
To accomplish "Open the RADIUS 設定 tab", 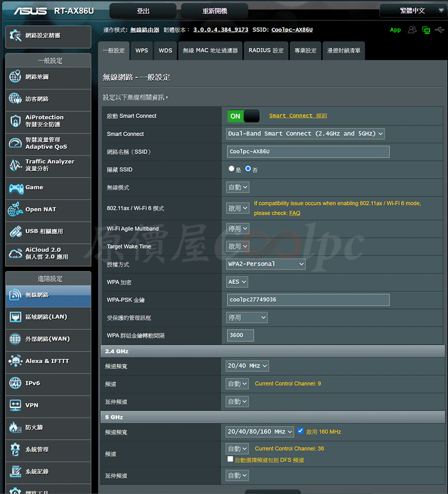I will point(266,50).
